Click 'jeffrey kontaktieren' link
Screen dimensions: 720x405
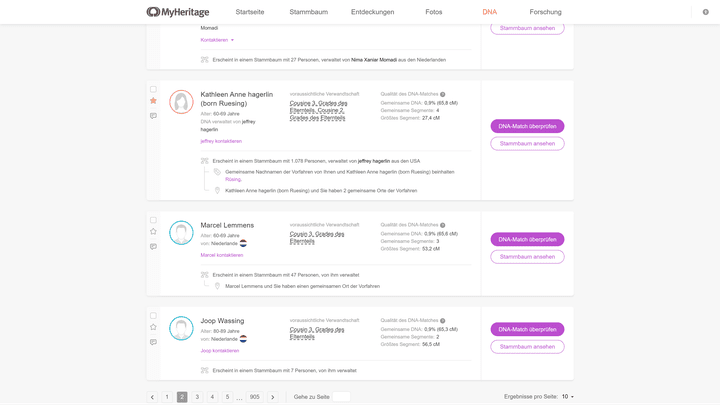coord(221,141)
